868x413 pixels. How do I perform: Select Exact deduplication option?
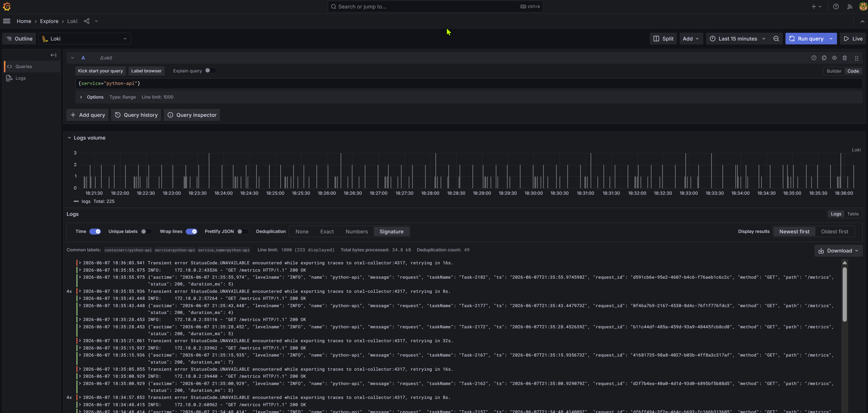coord(327,232)
